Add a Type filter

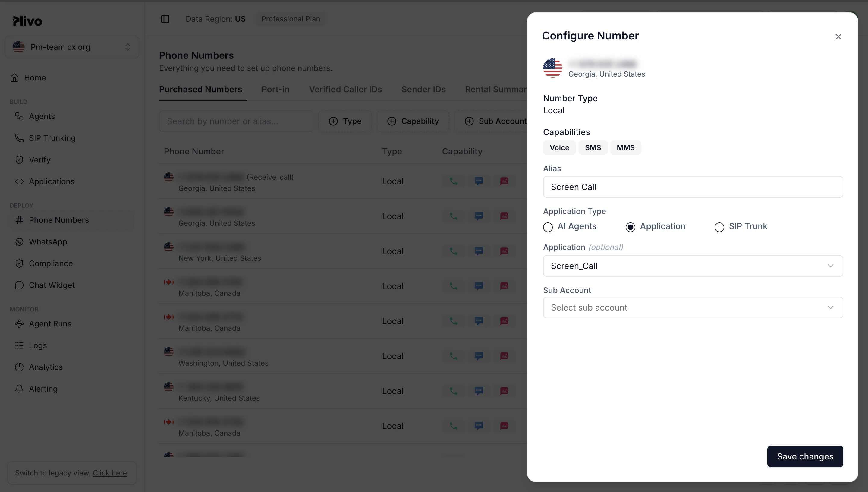coord(345,121)
